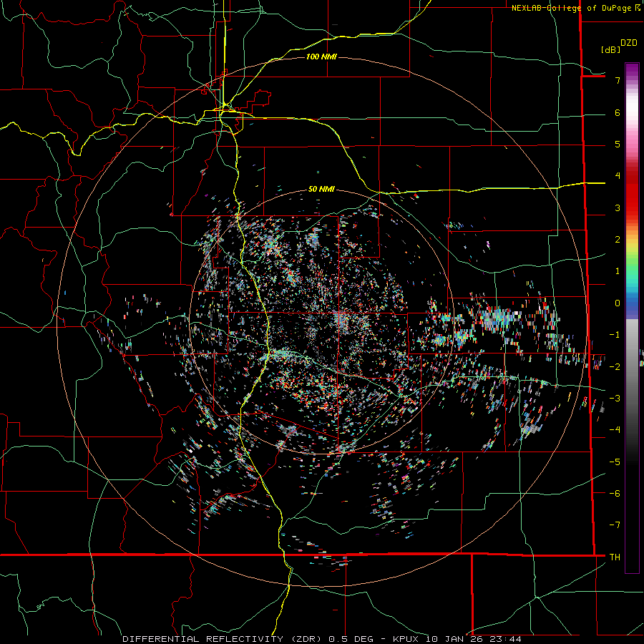Click the "2" value on the dB scale
Viewport: 644px width, 644px height.
pyautogui.click(x=618, y=240)
